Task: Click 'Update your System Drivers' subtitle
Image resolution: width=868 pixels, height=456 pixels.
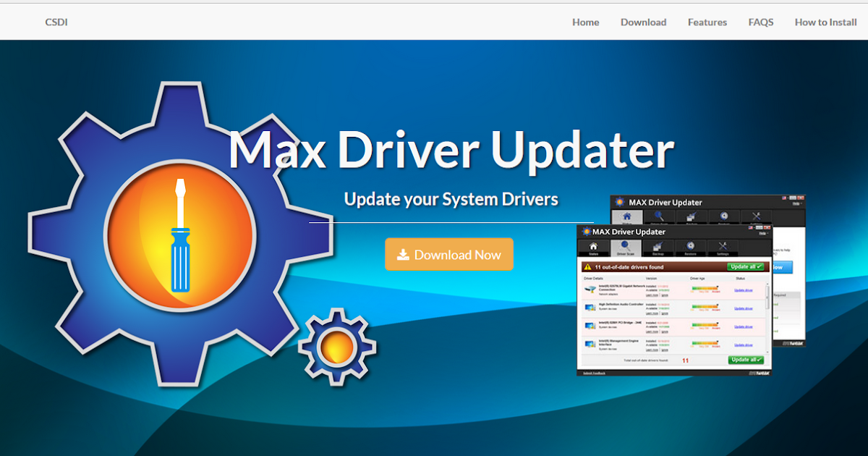Action: 451,198
